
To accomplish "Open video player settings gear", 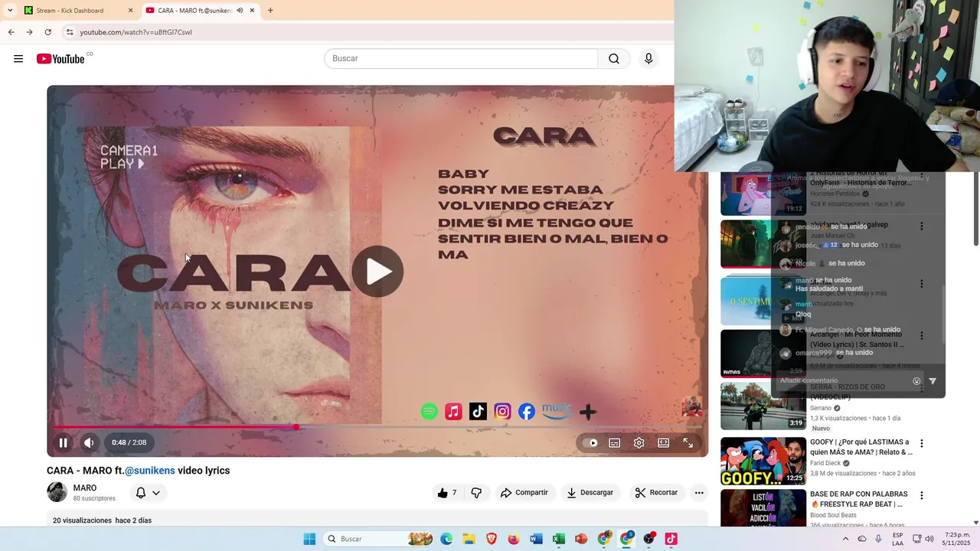I will coord(639,442).
